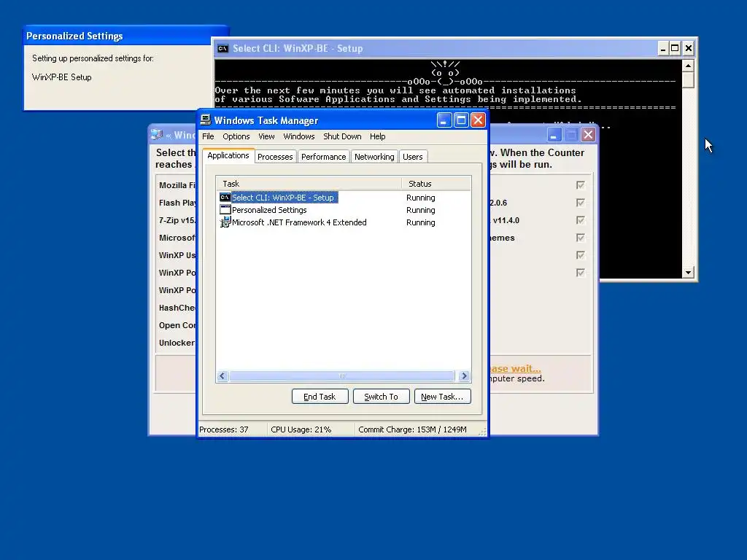Screen dimensions: 747x560
Task: Click the task list scroll left arrow
Action: coord(222,376)
